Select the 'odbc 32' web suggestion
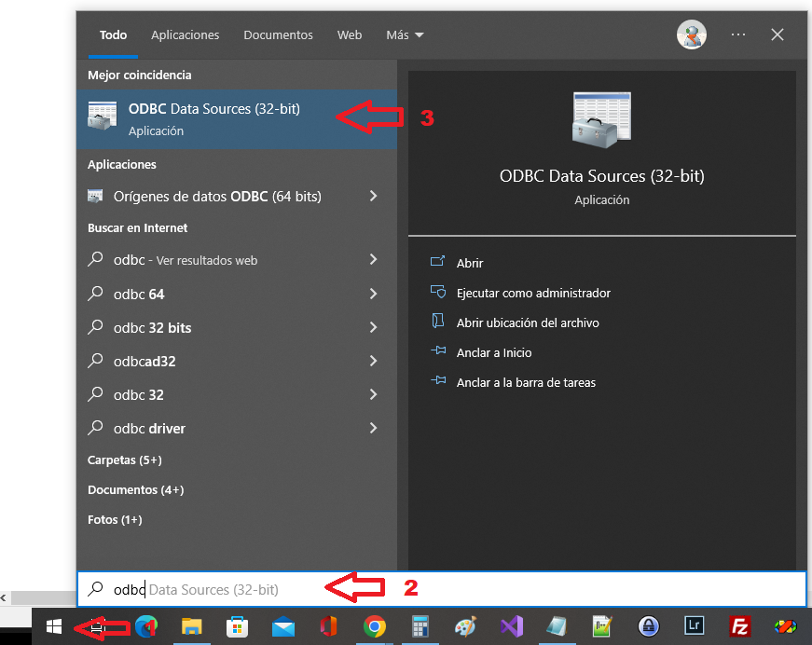Viewport: 812px width, 645px height. [217, 395]
